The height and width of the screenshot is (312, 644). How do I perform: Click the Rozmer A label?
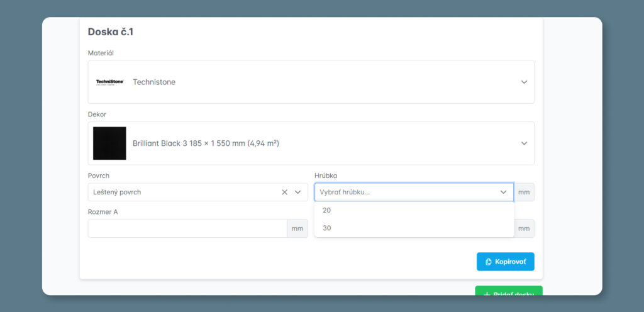click(103, 212)
